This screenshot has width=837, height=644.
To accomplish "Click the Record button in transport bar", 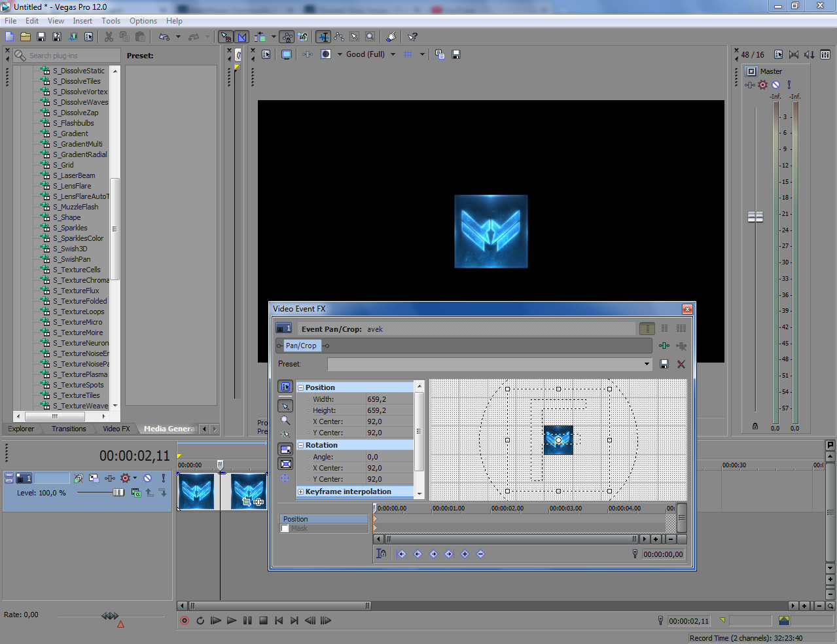I will tap(185, 620).
